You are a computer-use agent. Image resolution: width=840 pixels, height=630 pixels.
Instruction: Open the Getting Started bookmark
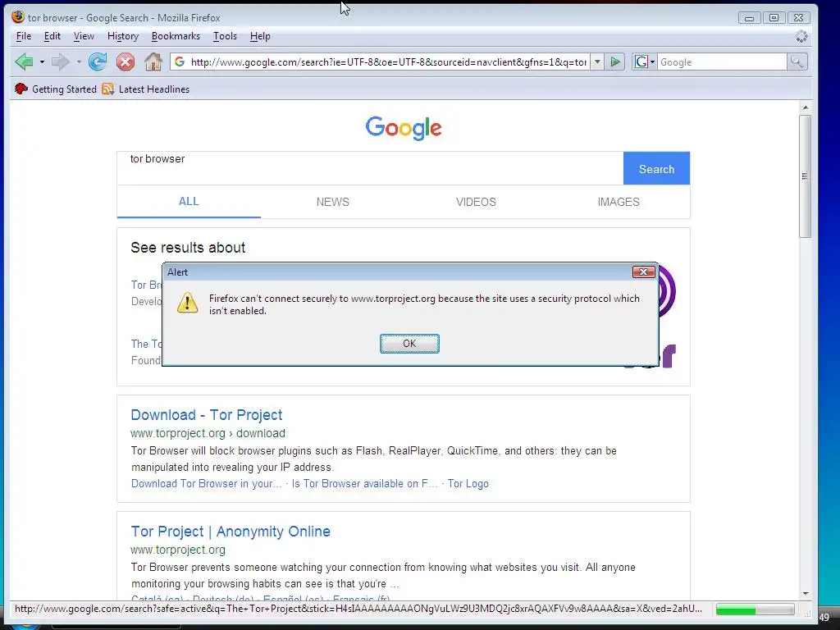pos(56,89)
